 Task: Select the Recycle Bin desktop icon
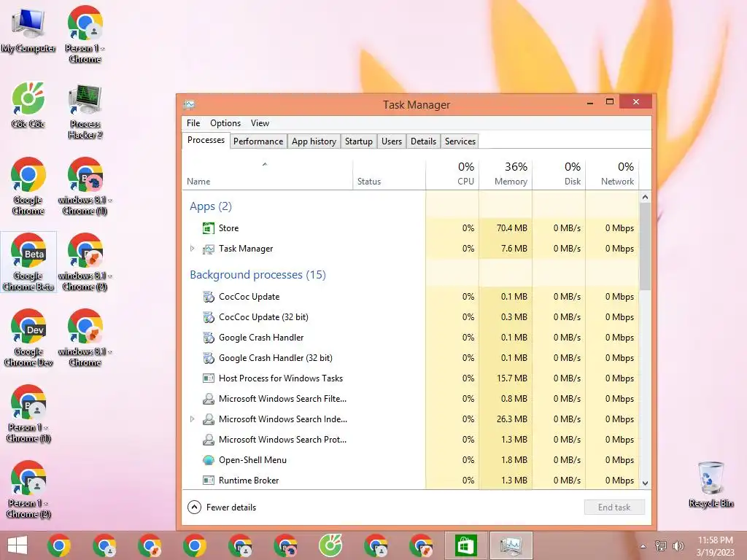[711, 484]
